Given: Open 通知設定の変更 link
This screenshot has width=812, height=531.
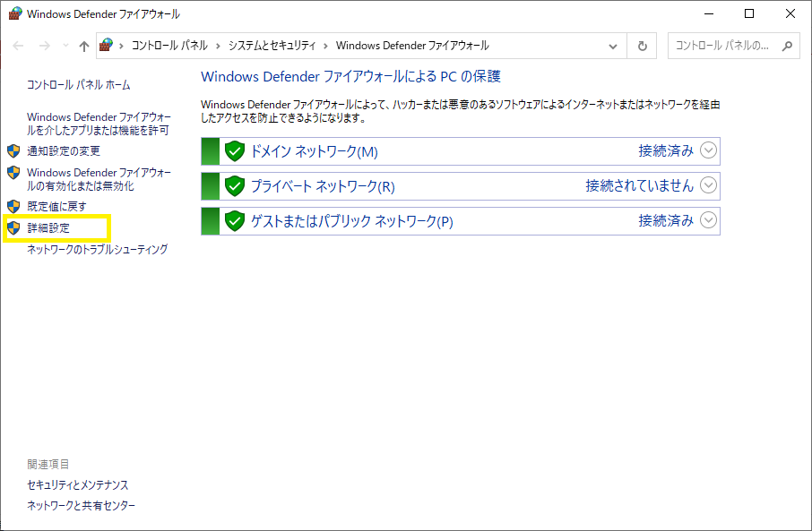Looking at the screenshot, I should (64, 151).
